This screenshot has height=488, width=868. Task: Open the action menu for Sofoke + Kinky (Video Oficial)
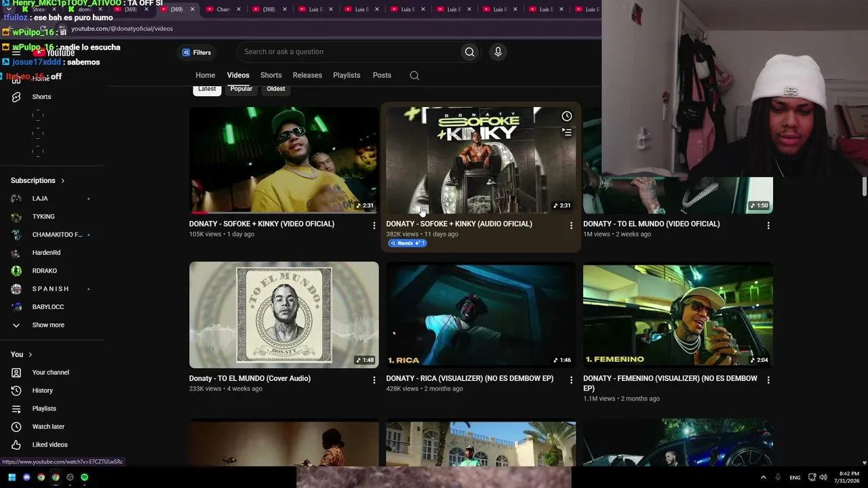tap(374, 225)
